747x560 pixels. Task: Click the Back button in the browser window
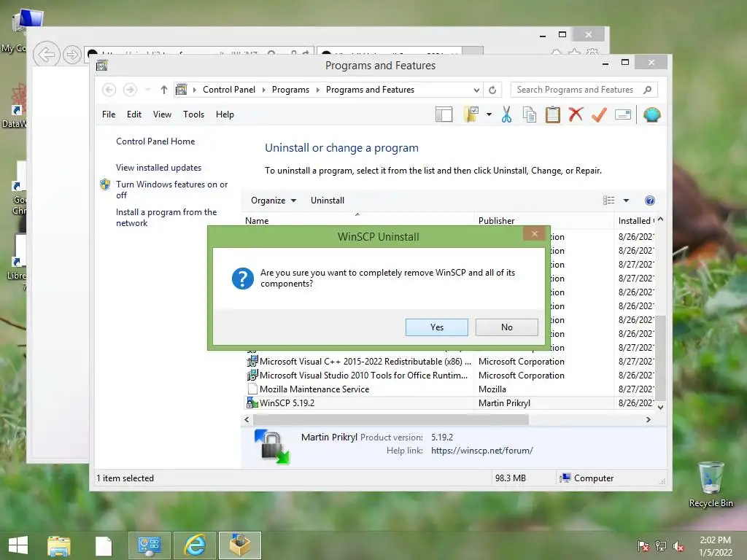(46, 55)
